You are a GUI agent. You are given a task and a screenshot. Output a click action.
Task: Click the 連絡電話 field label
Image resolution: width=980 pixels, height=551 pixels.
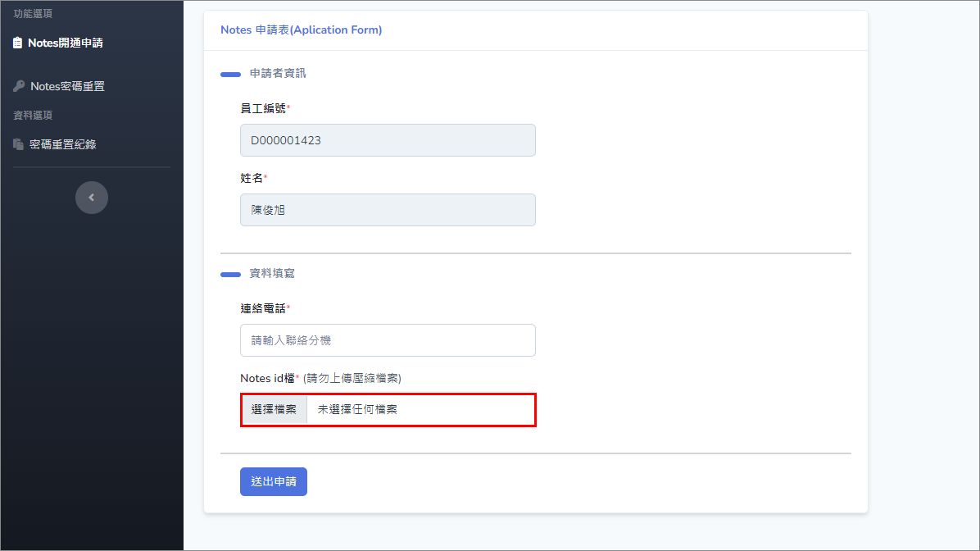click(x=263, y=308)
